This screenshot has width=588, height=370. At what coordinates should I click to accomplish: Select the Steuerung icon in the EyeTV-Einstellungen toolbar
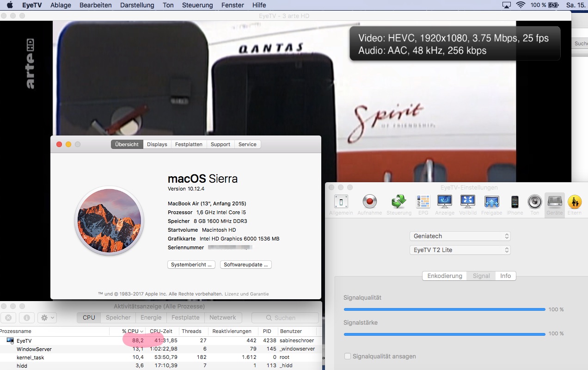click(x=398, y=205)
